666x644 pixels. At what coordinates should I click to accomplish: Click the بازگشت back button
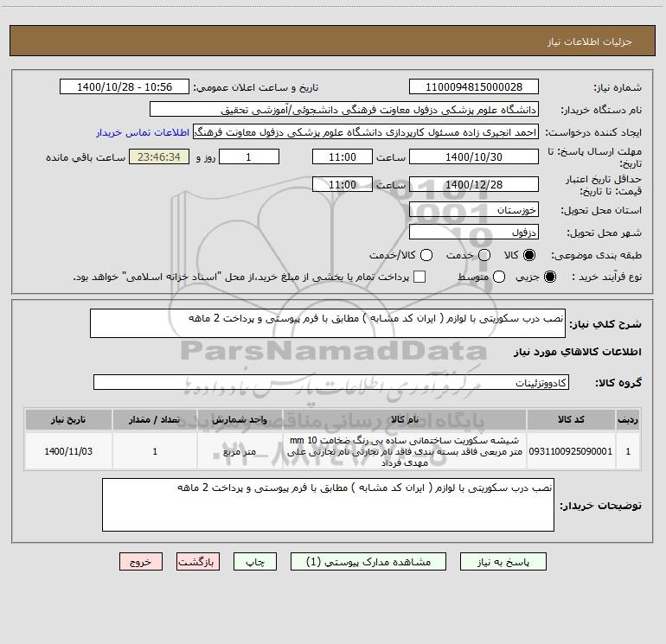[x=198, y=562]
